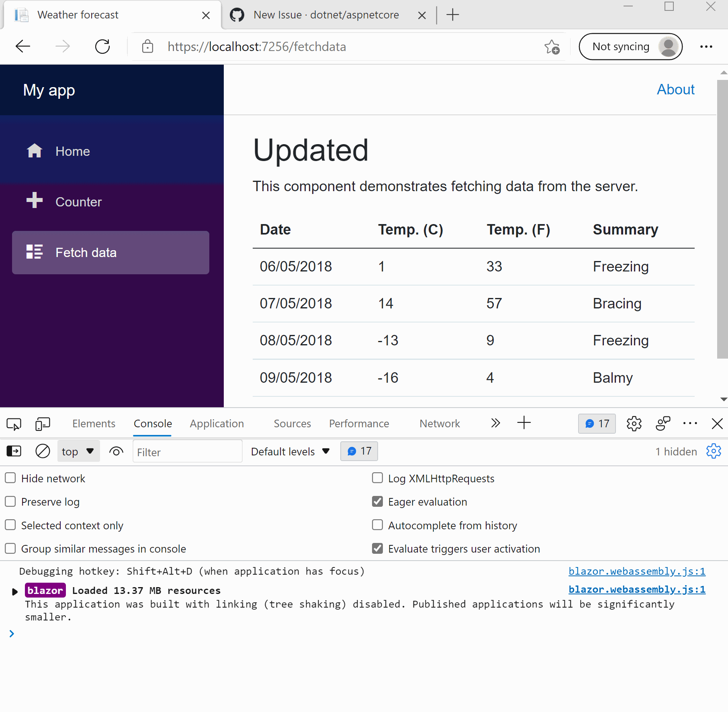The image size is (728, 712).
Task: Disable Eager evaluation
Action: (x=377, y=501)
